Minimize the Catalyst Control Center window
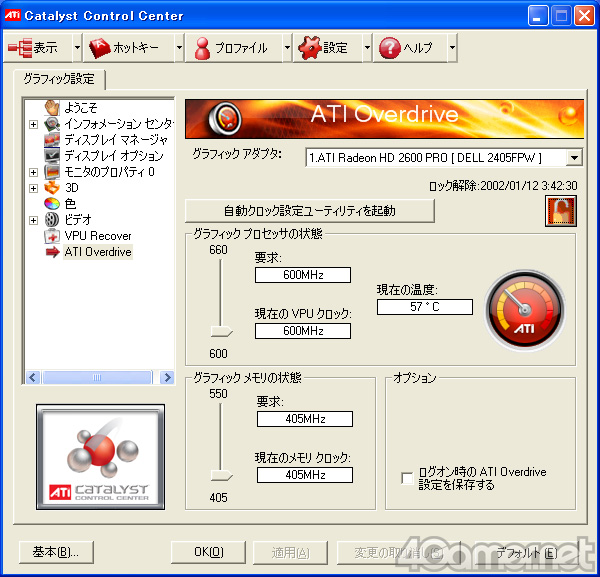 coord(538,16)
